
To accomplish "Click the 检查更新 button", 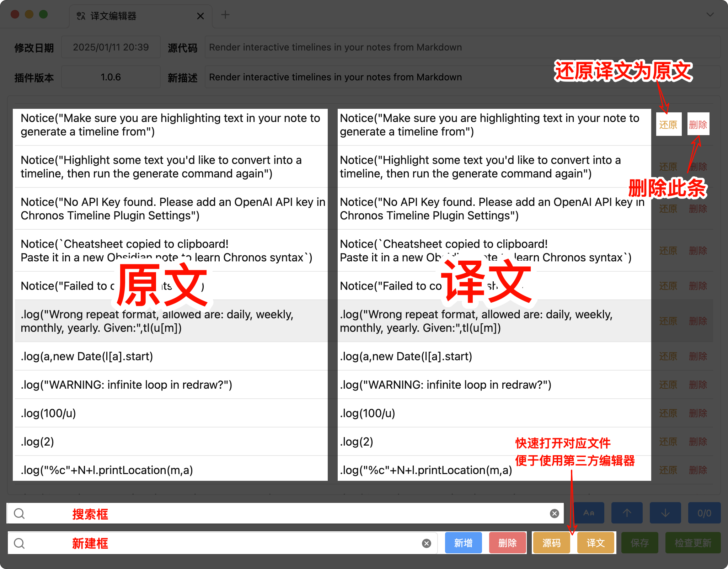I will pyautogui.click(x=693, y=543).
